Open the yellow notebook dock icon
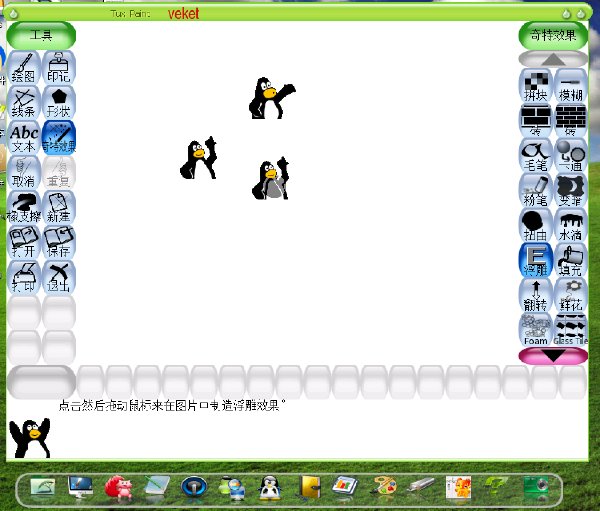Image resolution: width=600 pixels, height=511 pixels. (310, 487)
